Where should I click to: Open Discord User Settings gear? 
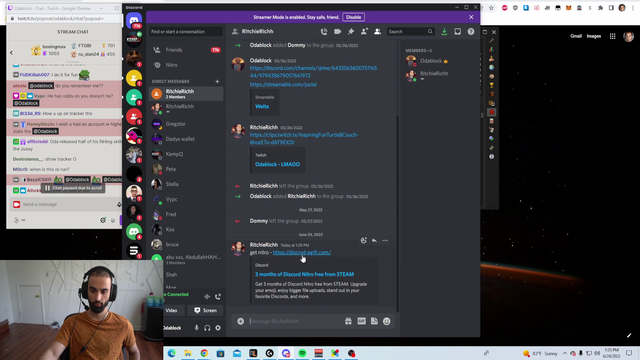click(x=218, y=328)
